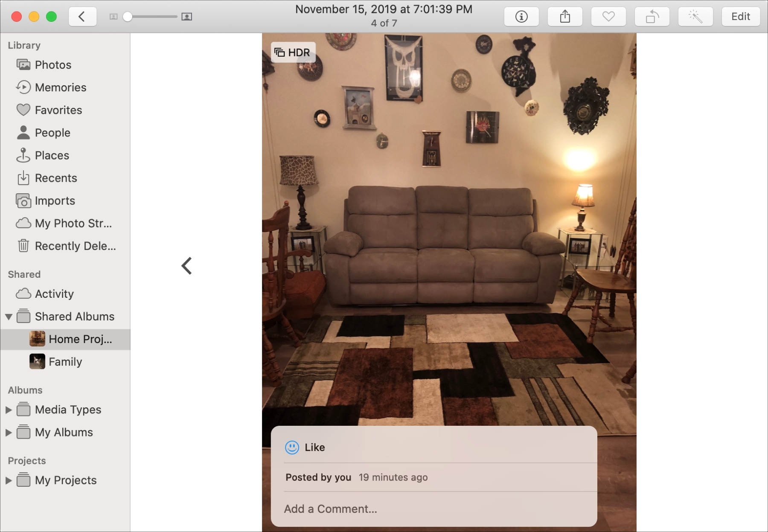The image size is (768, 532).
Task: Select Favorites in the sidebar
Action: 65,110
